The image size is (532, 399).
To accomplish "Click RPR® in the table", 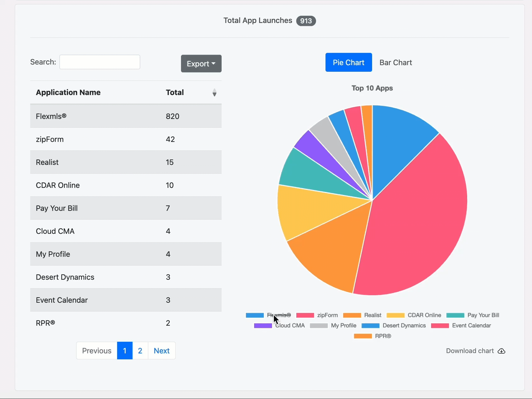I will (45, 323).
